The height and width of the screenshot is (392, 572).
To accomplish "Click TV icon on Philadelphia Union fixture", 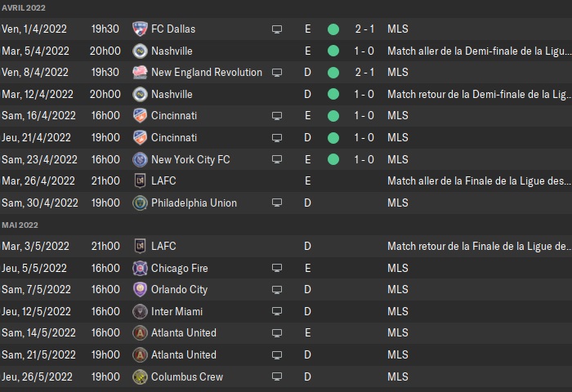I will [277, 203].
